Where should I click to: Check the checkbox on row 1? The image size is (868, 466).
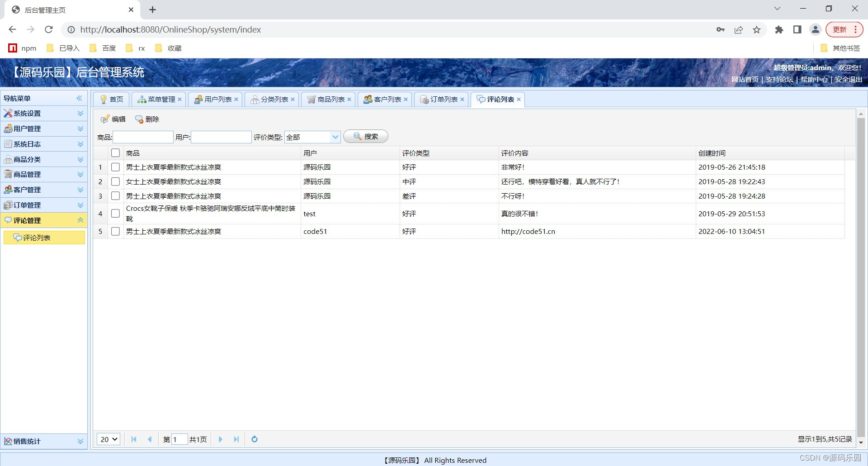click(x=115, y=167)
